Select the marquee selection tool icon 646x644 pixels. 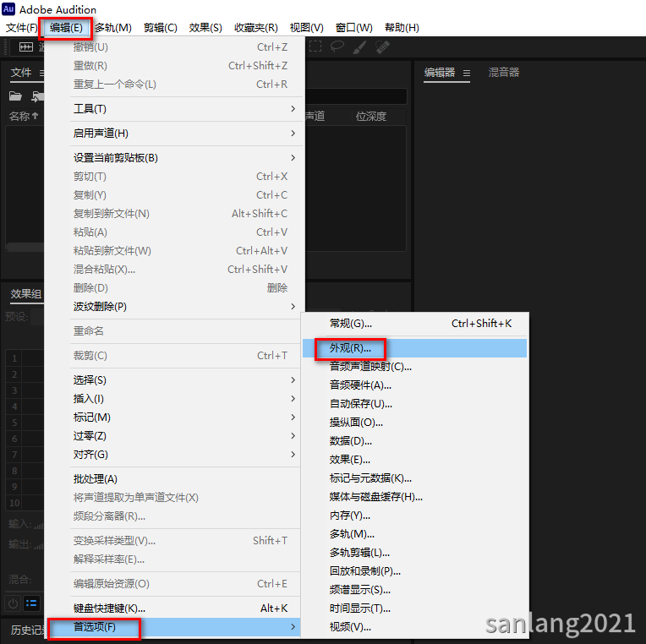(315, 46)
